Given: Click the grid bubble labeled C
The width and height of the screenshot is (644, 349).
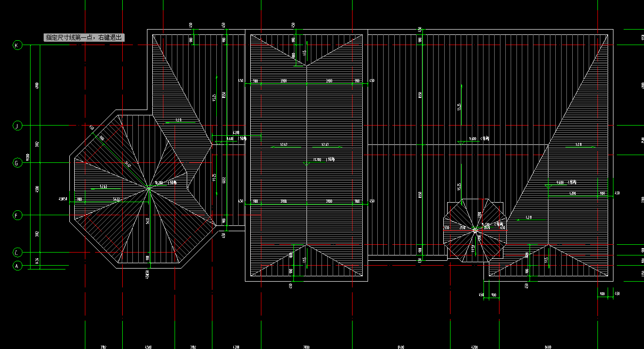Looking at the screenshot, I should click(x=17, y=253).
